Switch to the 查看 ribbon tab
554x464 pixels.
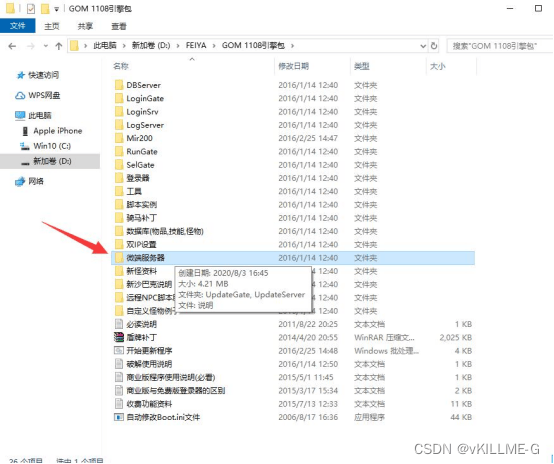[119, 26]
